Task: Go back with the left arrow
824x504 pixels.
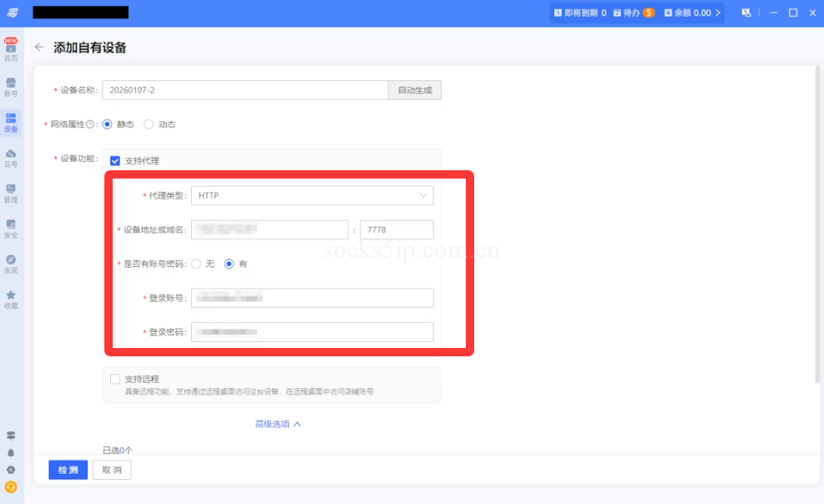Action: [39, 48]
